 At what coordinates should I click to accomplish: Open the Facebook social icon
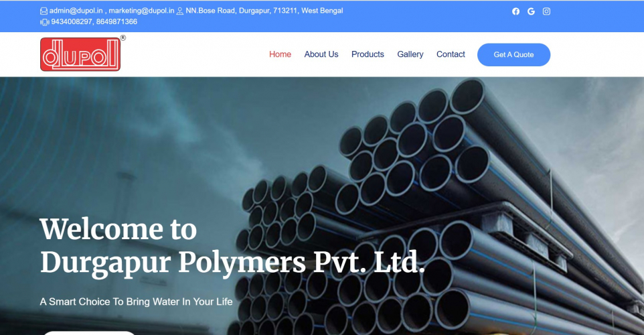pos(516,11)
